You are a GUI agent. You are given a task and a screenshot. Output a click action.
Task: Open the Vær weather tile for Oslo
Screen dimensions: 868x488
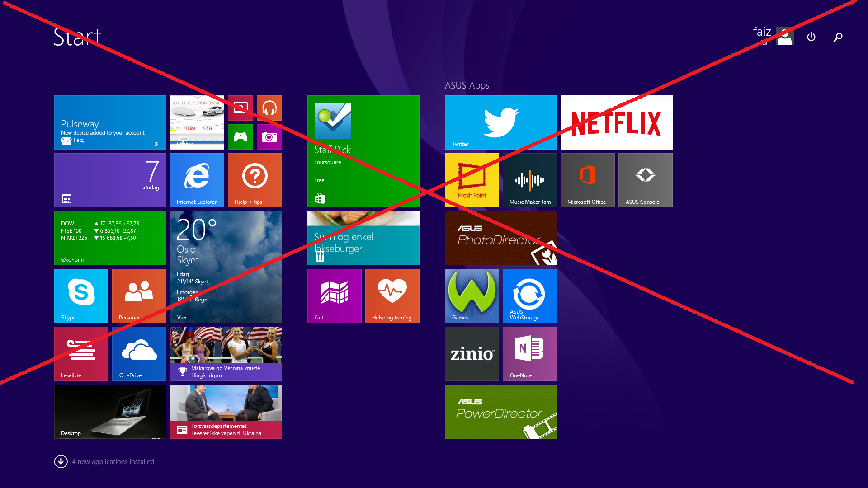226,267
